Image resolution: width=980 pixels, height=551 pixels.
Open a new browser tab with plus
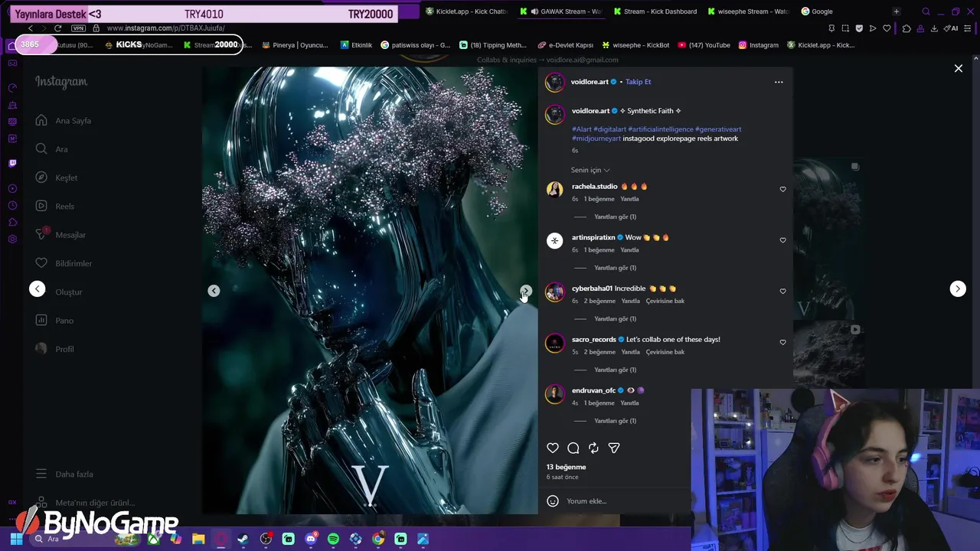[897, 11]
